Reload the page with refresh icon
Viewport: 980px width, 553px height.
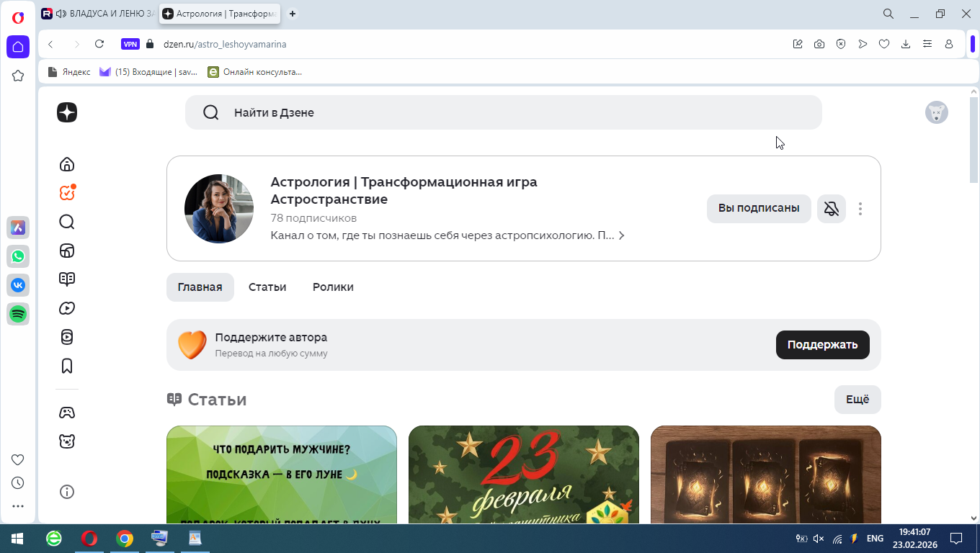coord(99,44)
